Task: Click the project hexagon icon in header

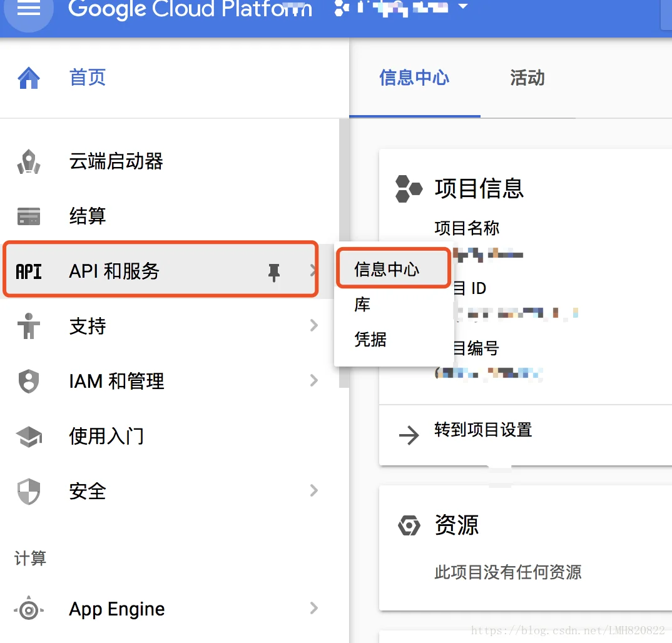Action: (342, 8)
